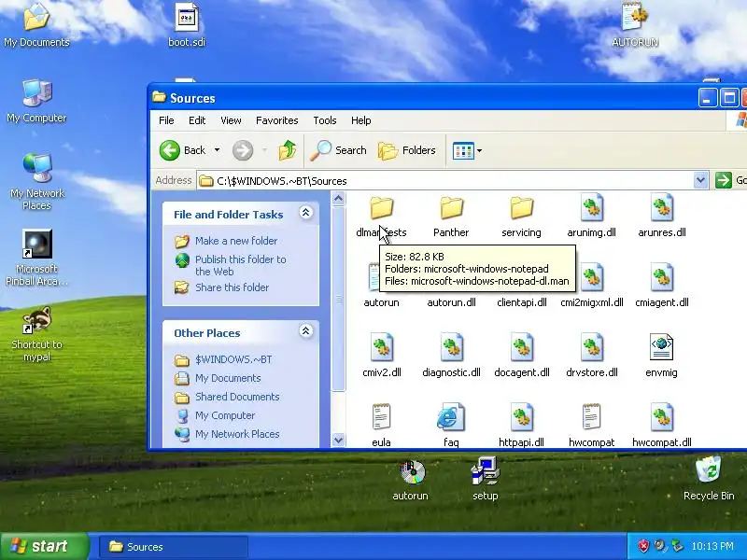Viewport: 747px width, 560px height.
Task: Select My Computer desktop icon
Action: 36,101
